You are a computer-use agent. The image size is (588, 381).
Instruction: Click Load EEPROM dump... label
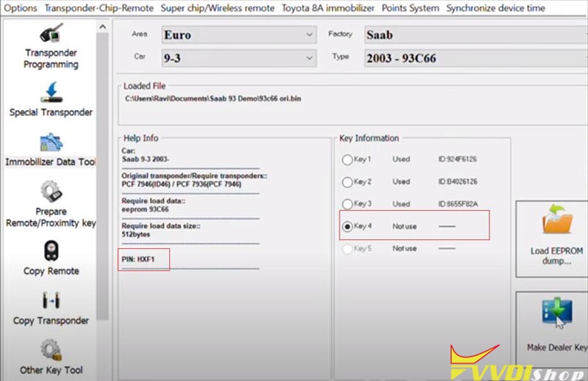pos(557,256)
